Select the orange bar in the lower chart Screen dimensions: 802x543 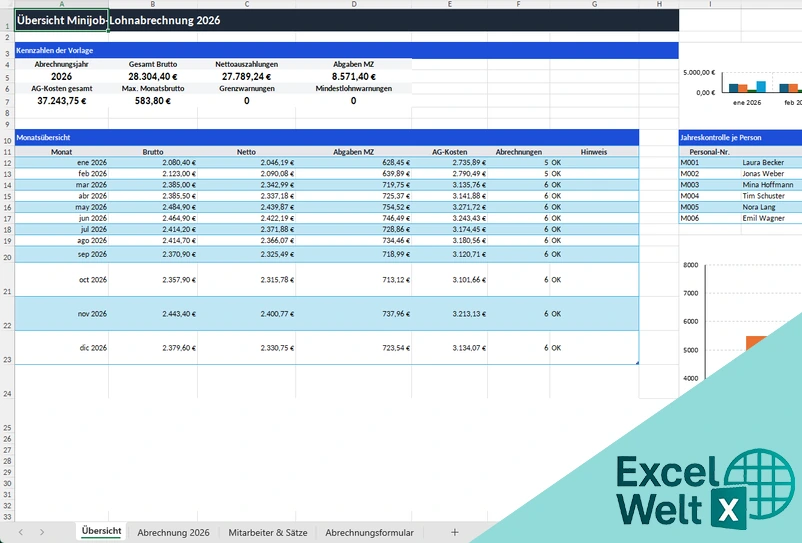point(754,343)
